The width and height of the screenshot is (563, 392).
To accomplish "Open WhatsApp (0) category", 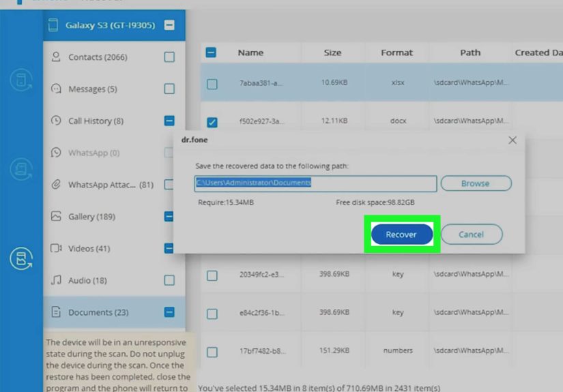I will [x=94, y=153].
